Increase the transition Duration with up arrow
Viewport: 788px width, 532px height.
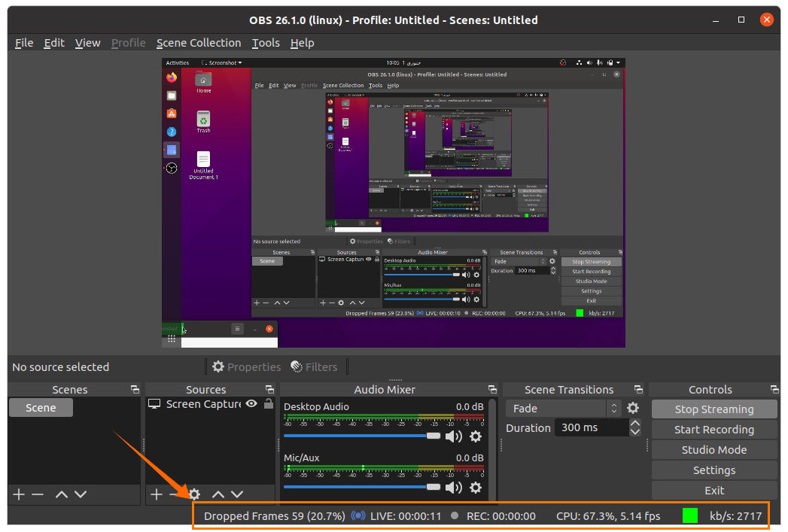[x=635, y=424]
